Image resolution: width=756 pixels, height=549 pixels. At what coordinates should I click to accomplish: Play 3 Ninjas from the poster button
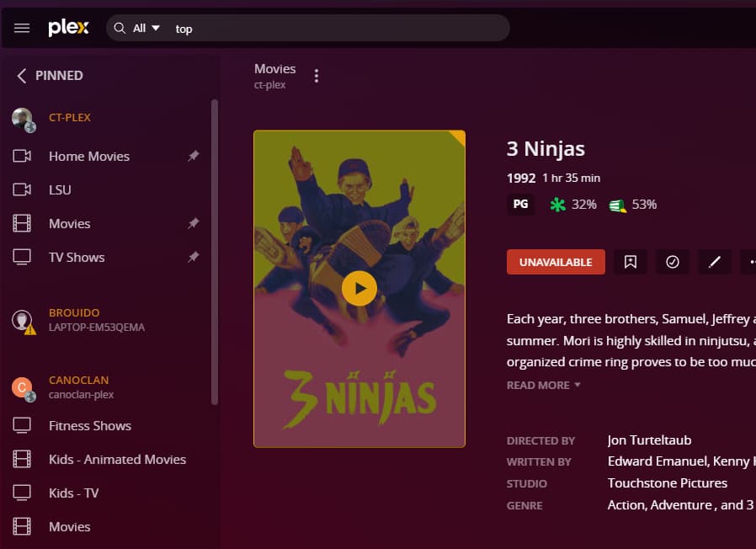pos(359,289)
